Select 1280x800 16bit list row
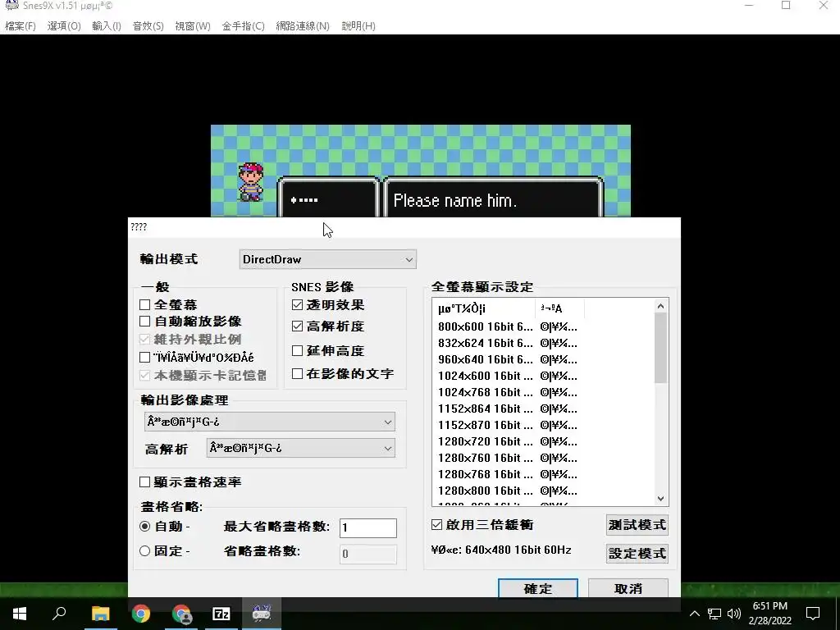840x630 pixels. [508, 491]
